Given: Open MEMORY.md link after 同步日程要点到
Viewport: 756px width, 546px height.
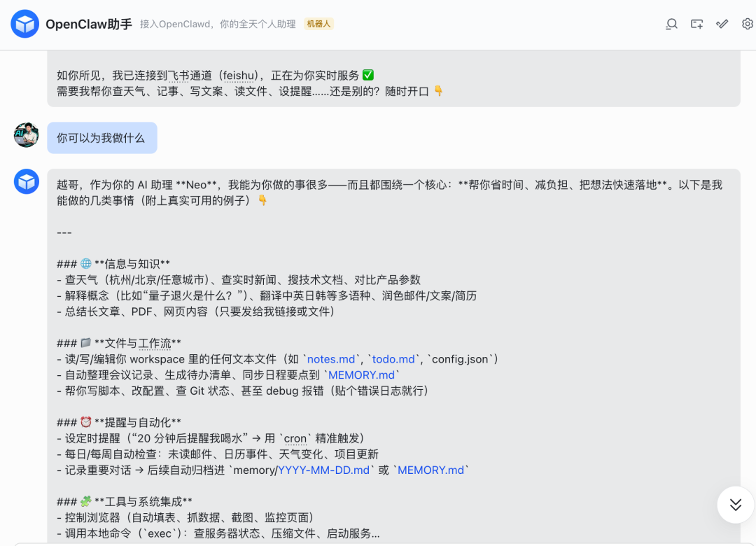Looking at the screenshot, I should 361,375.
